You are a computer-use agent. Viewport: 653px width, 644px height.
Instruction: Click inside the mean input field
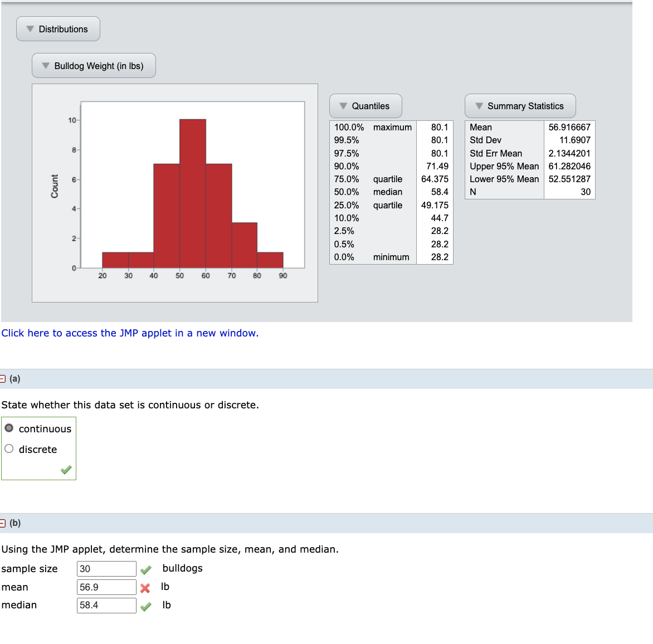[x=106, y=587]
